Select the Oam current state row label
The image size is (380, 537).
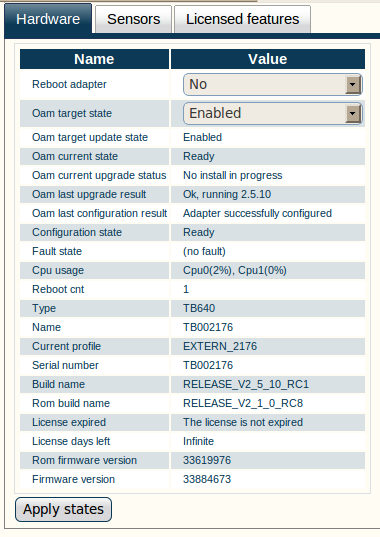coord(75,156)
